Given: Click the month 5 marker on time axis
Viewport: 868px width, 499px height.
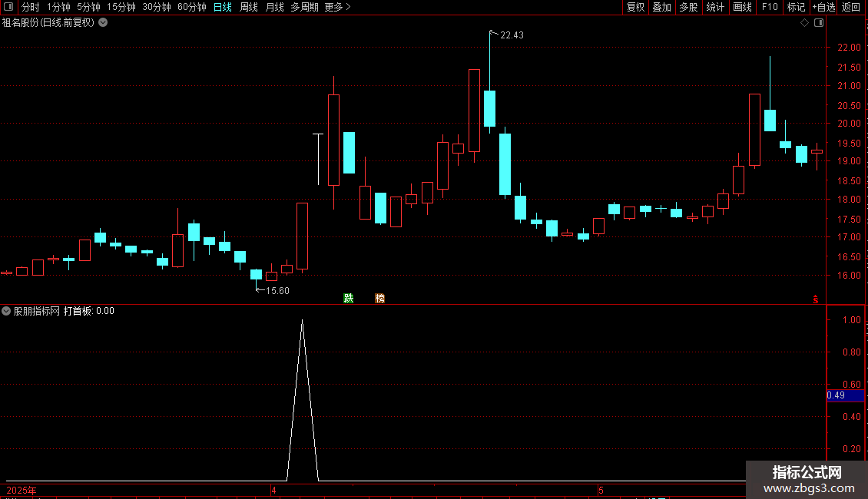Looking at the screenshot, I should click(601, 490).
